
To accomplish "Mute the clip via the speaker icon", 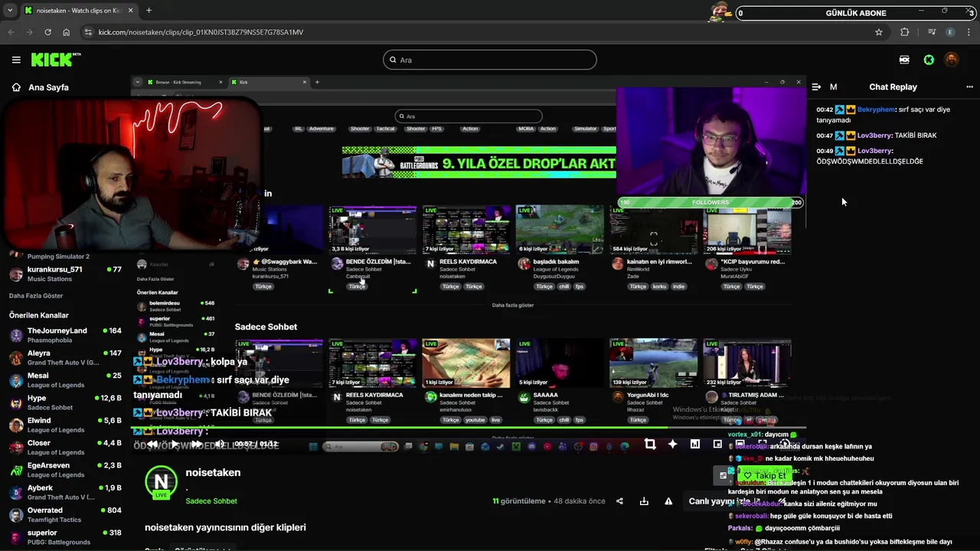I will point(220,444).
